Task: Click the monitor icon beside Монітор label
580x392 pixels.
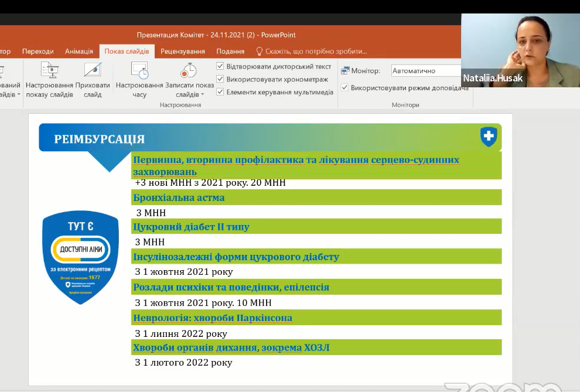Action: point(345,71)
